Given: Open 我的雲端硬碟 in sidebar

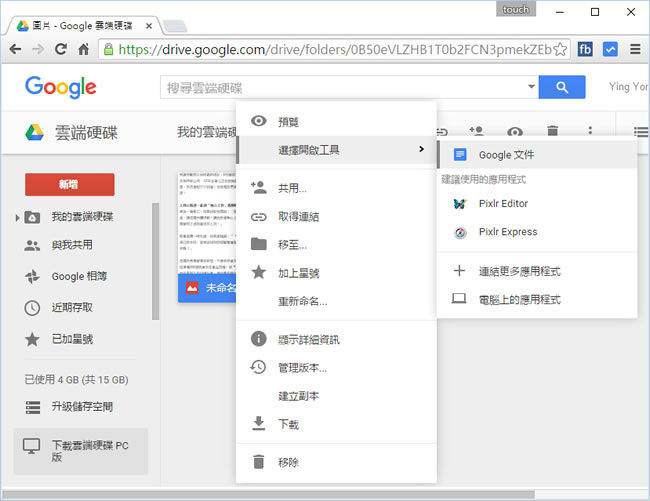Looking at the screenshot, I should (x=82, y=217).
